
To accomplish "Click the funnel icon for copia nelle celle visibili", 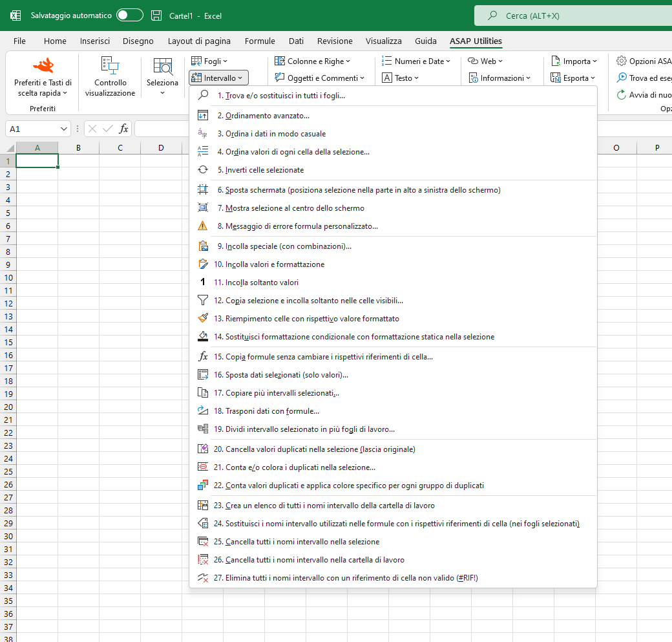I will click(203, 300).
